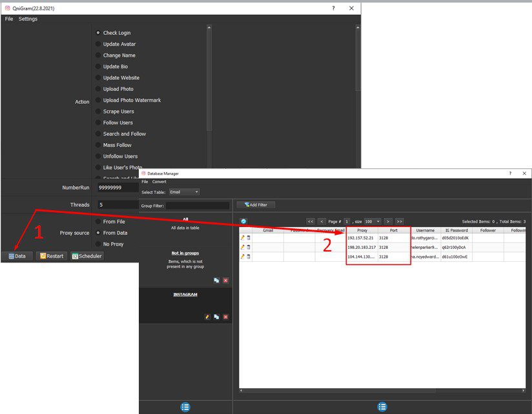Select the Not in groups group
Viewport: 532px width, 414px height.
[185, 266]
